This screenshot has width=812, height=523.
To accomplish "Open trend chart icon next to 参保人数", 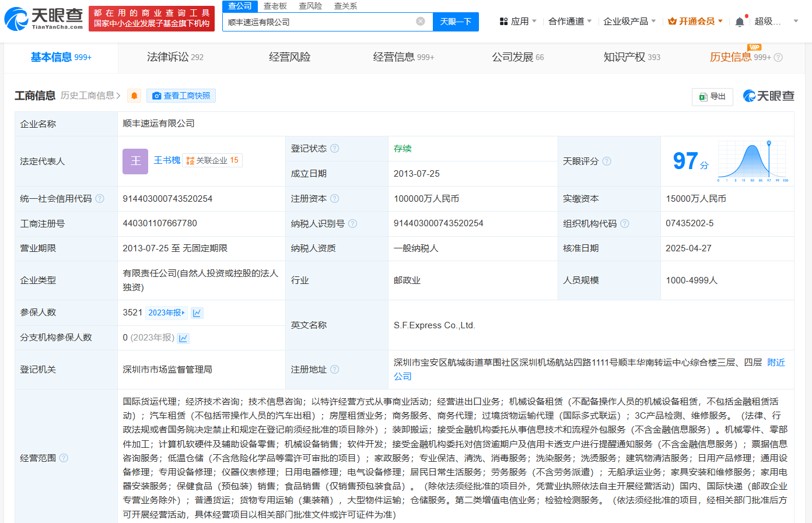I will tap(197, 313).
